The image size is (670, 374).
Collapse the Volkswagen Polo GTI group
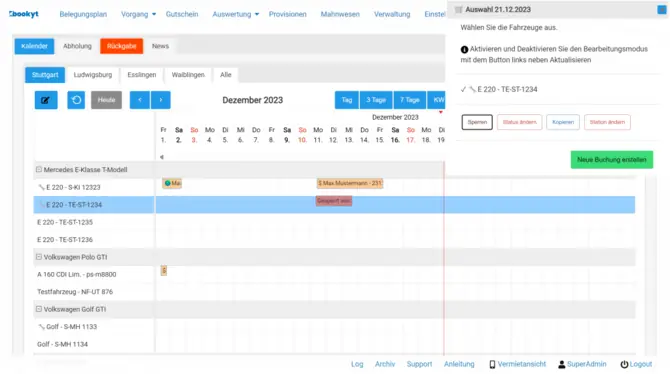click(39, 257)
